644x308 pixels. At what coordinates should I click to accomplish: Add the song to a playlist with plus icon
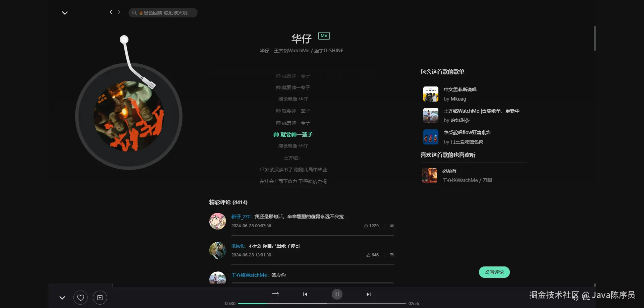pos(100,298)
